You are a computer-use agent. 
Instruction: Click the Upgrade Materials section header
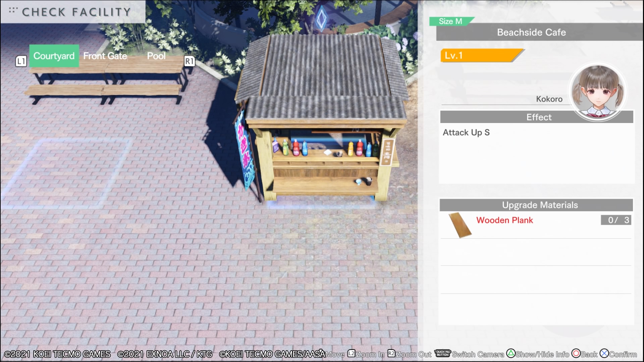[536, 205]
